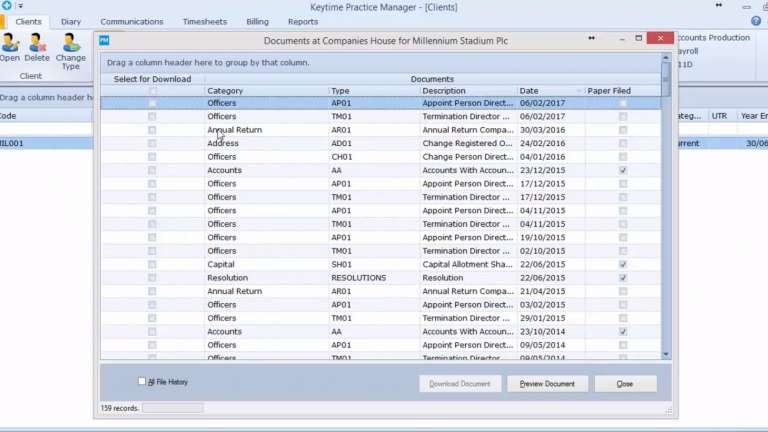Tick download checkbox for the TM01 06/02/2017 row
This screenshot has height=432, width=768.
[x=152, y=117]
